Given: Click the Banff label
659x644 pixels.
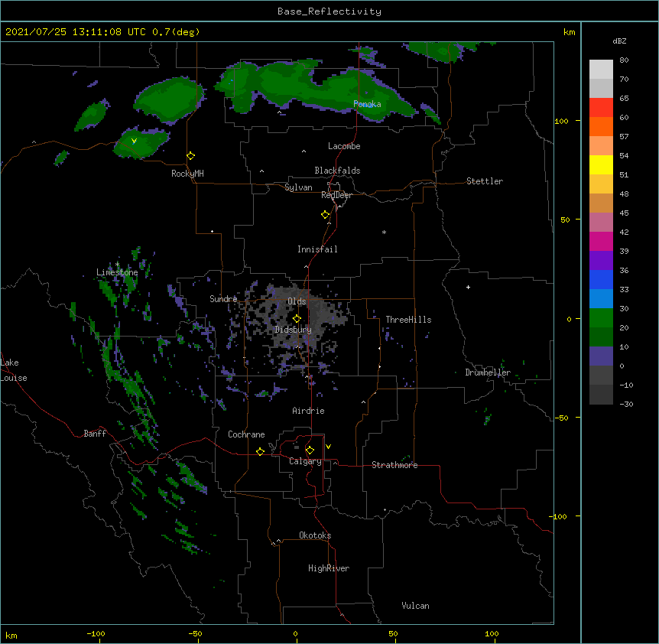Looking at the screenshot, I should (95, 434).
